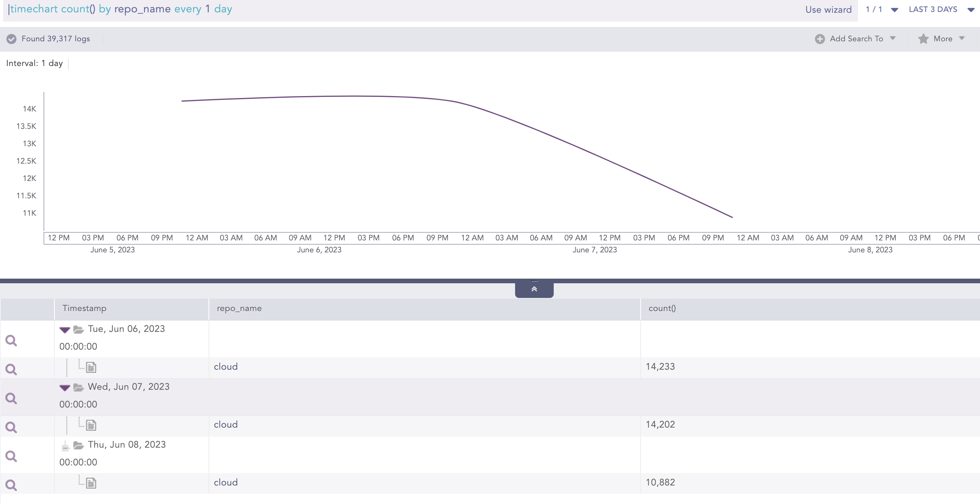The height and width of the screenshot is (504, 980).
Task: Click magnifier icon for 14,233 cloud row
Action: click(x=11, y=369)
